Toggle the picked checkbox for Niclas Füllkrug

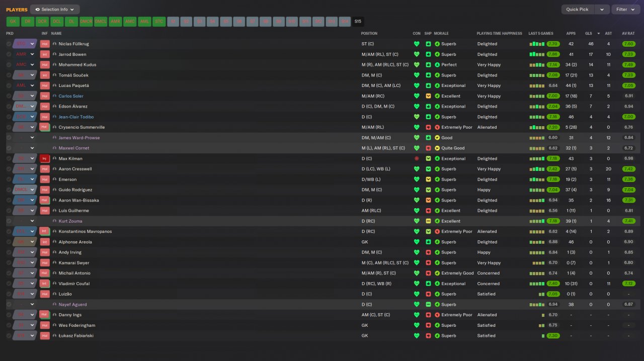[x=9, y=44]
